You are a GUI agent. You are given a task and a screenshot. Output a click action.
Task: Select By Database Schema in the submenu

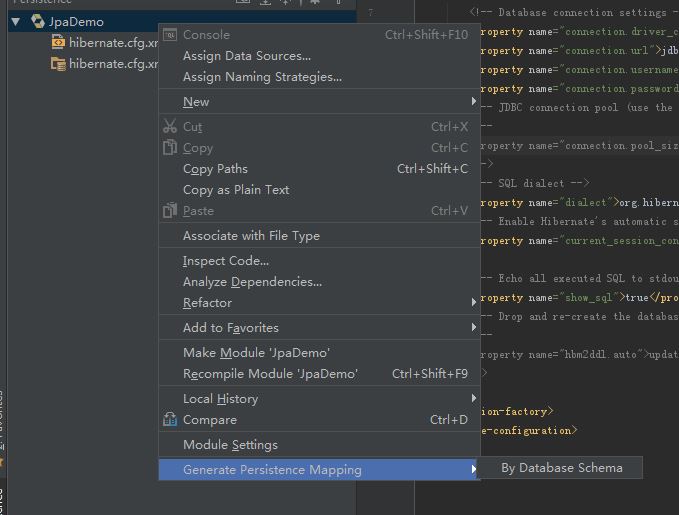[x=561, y=468]
